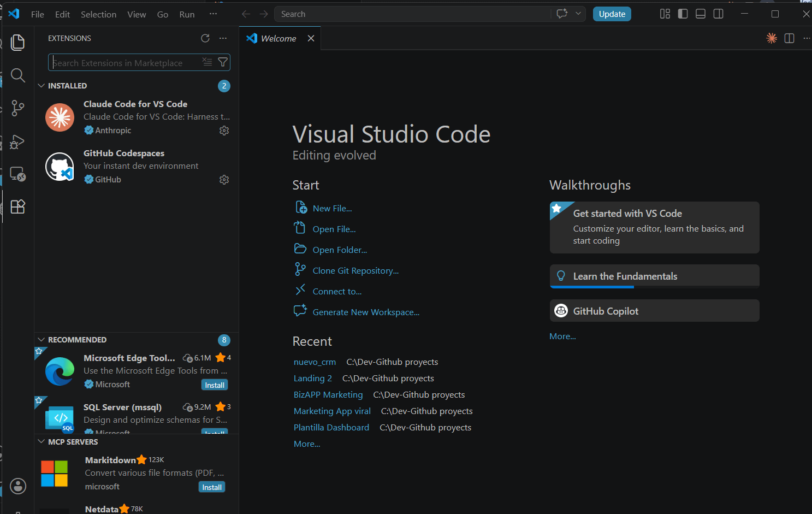This screenshot has width=812, height=514.
Task: Collapse the RECOMMENDED extensions section
Action: click(41, 340)
